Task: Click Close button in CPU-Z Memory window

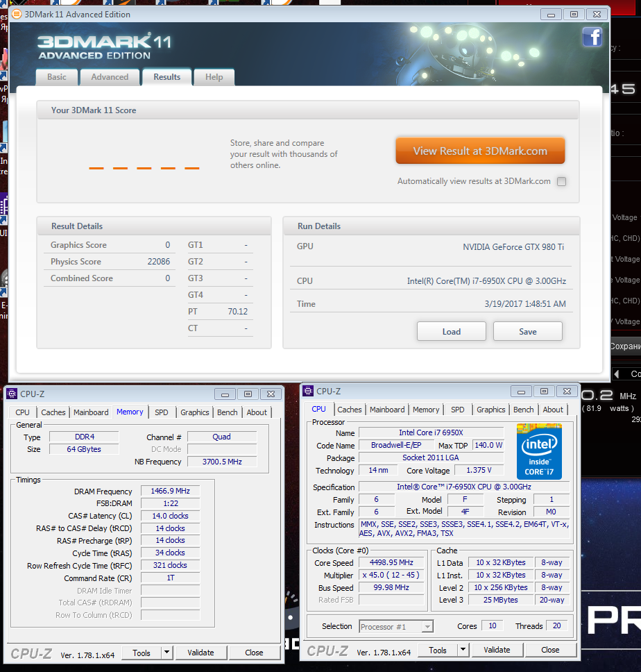Action: (x=254, y=653)
